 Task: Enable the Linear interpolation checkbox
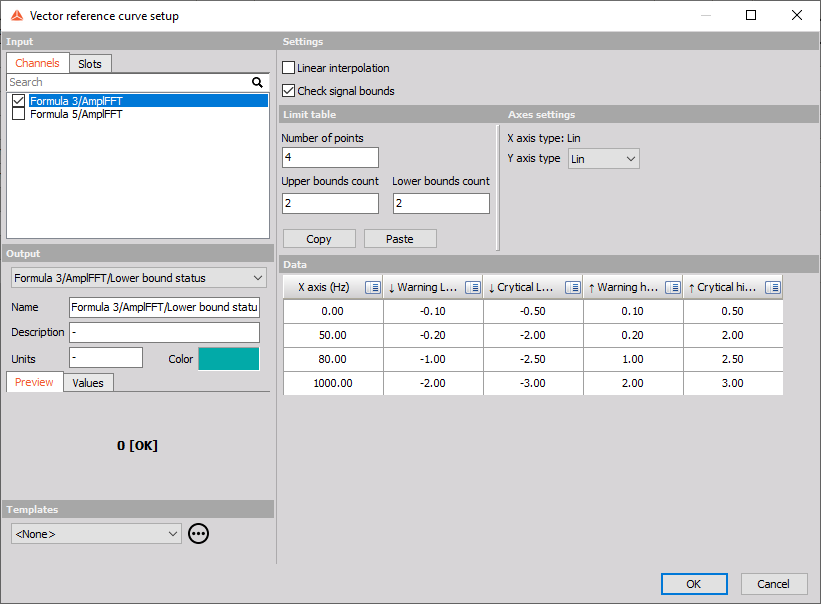tap(289, 68)
